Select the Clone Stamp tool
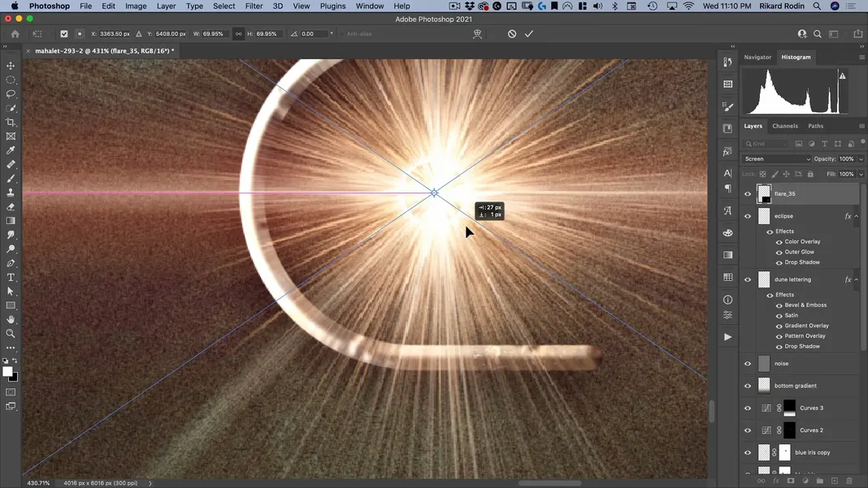868x488 pixels. (x=11, y=192)
